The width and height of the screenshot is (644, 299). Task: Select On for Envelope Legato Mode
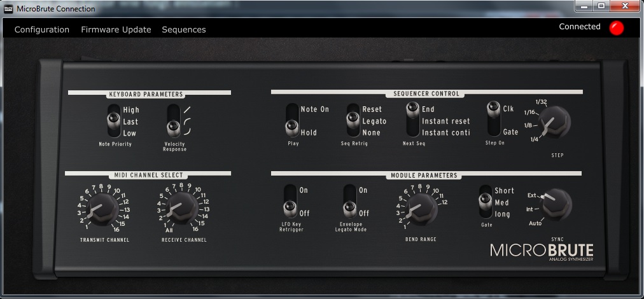(x=363, y=190)
